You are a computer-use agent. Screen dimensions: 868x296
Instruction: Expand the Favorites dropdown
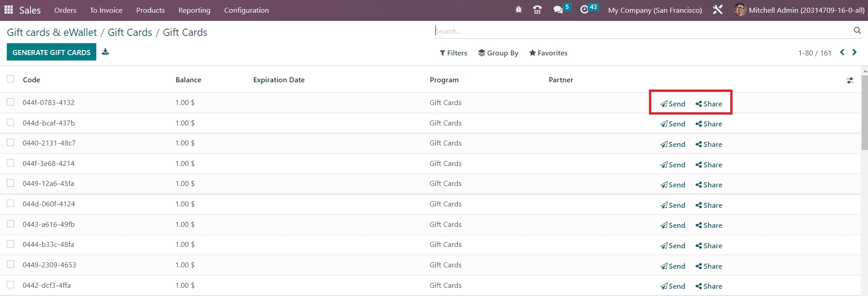(x=548, y=53)
